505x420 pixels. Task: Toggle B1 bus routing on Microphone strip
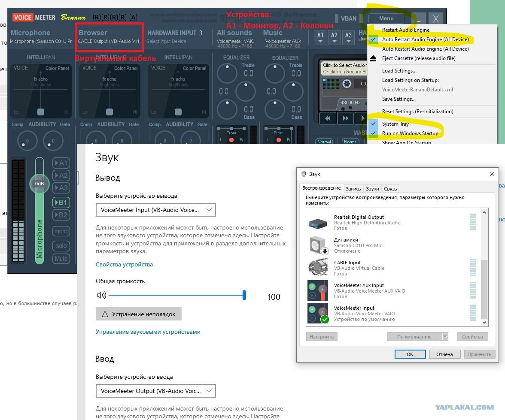61,202
